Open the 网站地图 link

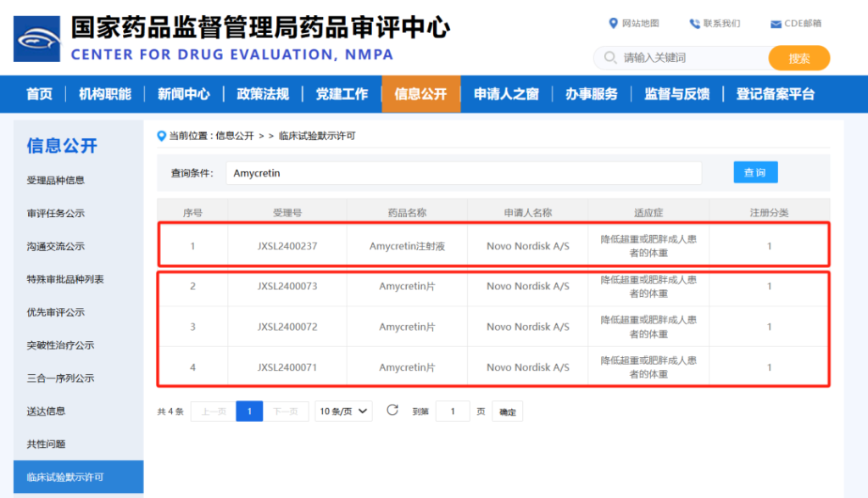[x=641, y=23]
